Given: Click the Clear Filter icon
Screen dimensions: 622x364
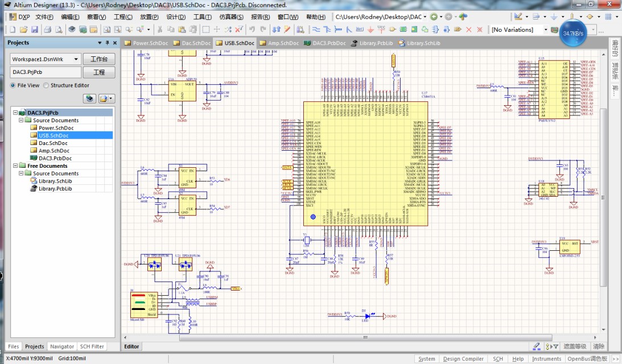Looking at the screenshot, I should (x=239, y=30).
